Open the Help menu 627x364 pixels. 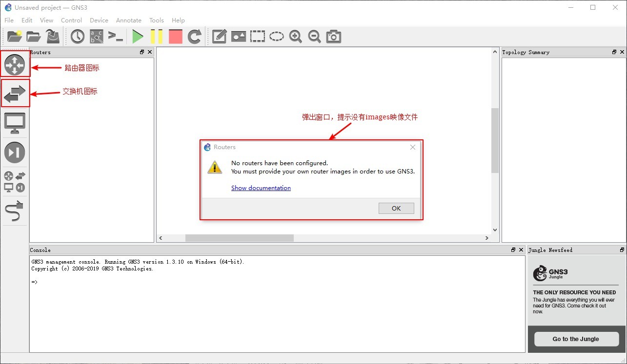coord(178,20)
